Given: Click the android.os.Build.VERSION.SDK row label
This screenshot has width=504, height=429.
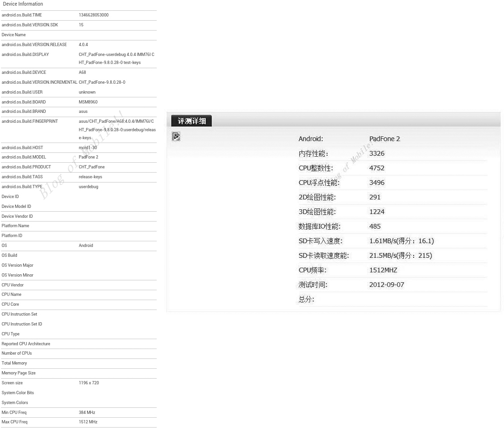Looking at the screenshot, I should [30, 25].
